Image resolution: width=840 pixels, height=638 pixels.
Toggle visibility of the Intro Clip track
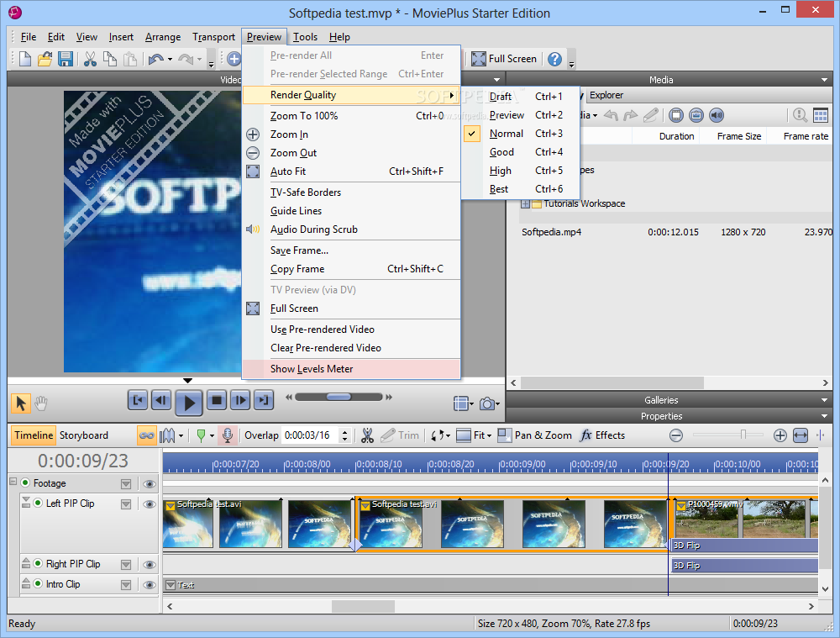[x=150, y=585]
